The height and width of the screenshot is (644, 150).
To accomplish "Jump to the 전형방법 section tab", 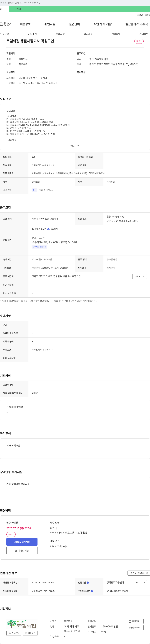I will [x=116, y=34].
